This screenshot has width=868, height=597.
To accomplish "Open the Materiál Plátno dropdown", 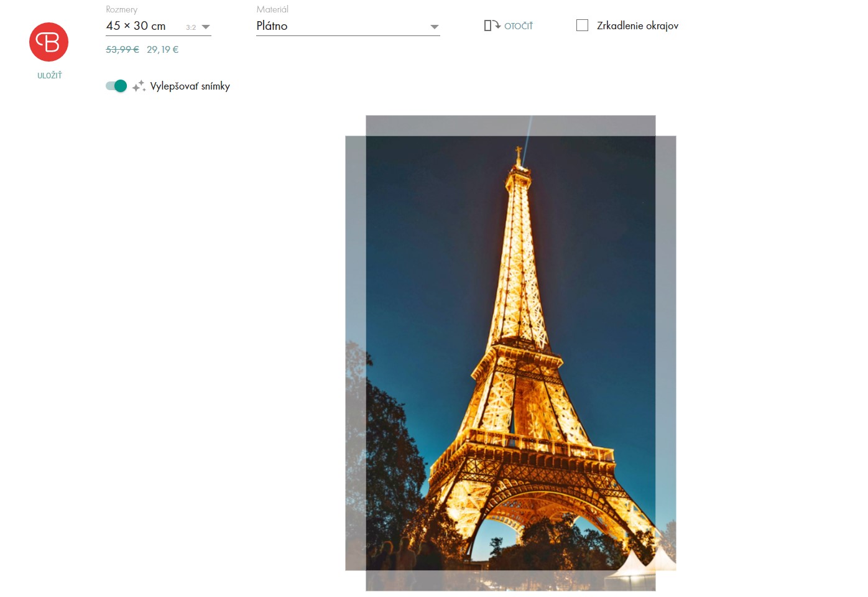I will (x=348, y=26).
